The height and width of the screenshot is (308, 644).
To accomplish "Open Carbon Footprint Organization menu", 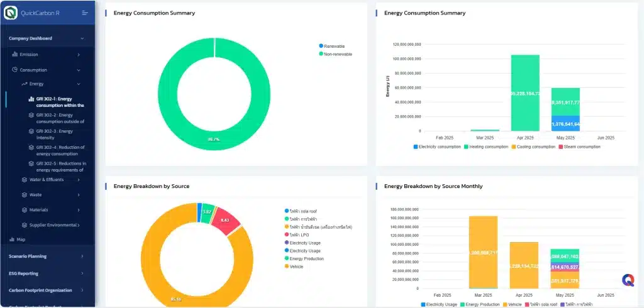I will click(x=47, y=290).
